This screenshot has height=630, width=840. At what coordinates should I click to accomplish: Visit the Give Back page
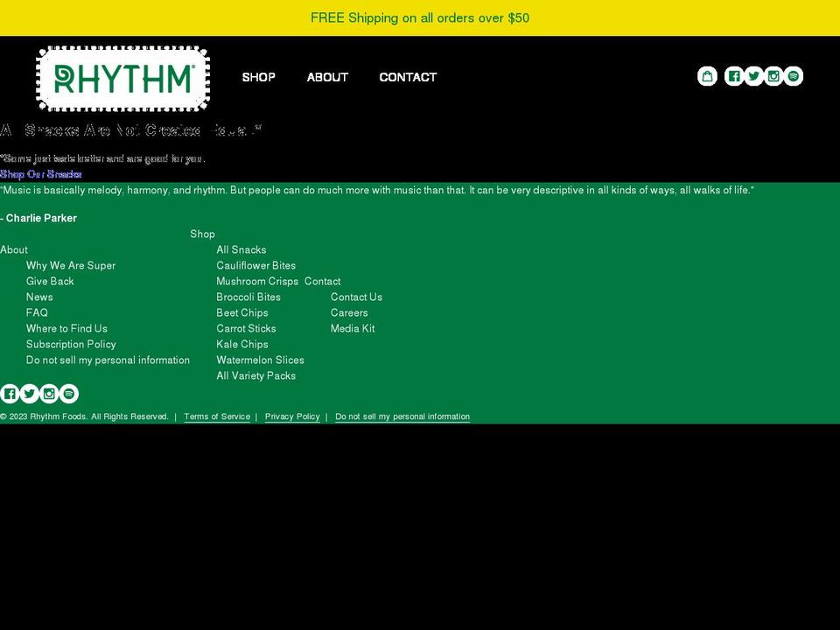(x=50, y=281)
